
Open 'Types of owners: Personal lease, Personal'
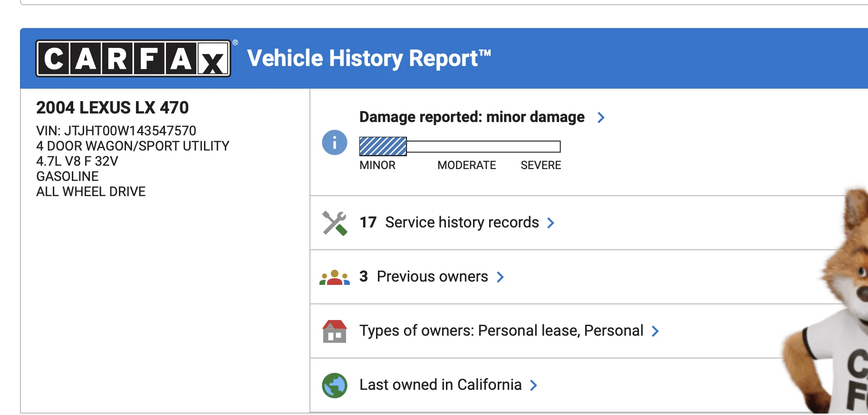point(501,331)
